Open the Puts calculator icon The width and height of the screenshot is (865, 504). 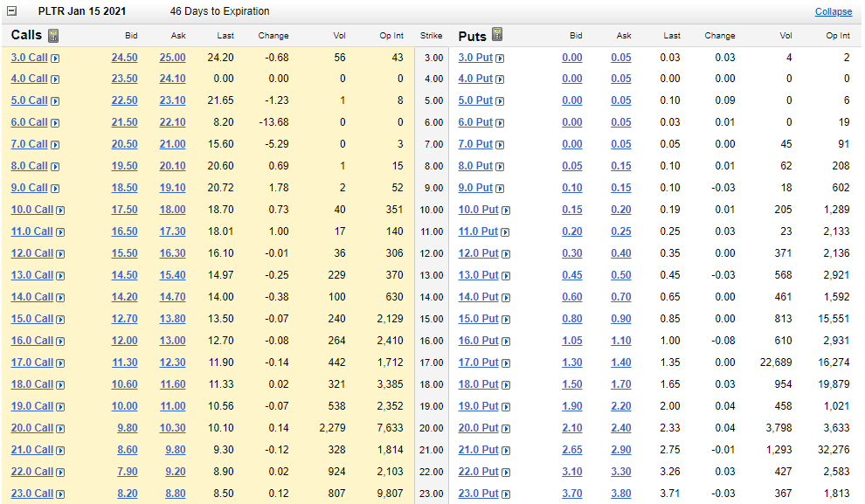(x=497, y=34)
